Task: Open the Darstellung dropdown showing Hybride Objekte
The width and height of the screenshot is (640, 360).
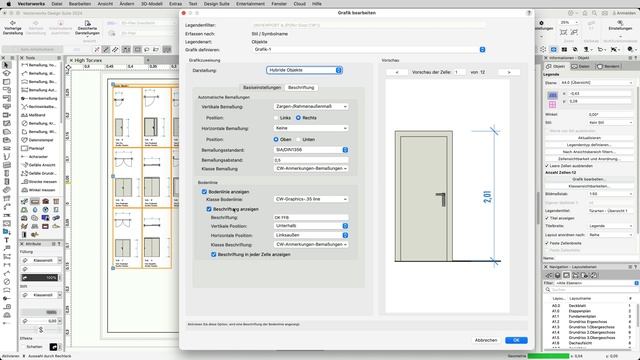Action: pyautogui.click(x=304, y=70)
